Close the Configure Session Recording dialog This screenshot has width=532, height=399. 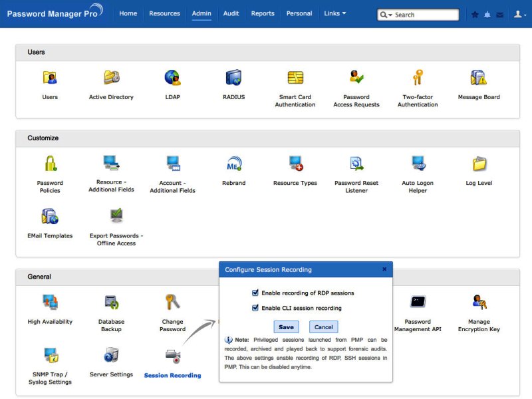384,269
